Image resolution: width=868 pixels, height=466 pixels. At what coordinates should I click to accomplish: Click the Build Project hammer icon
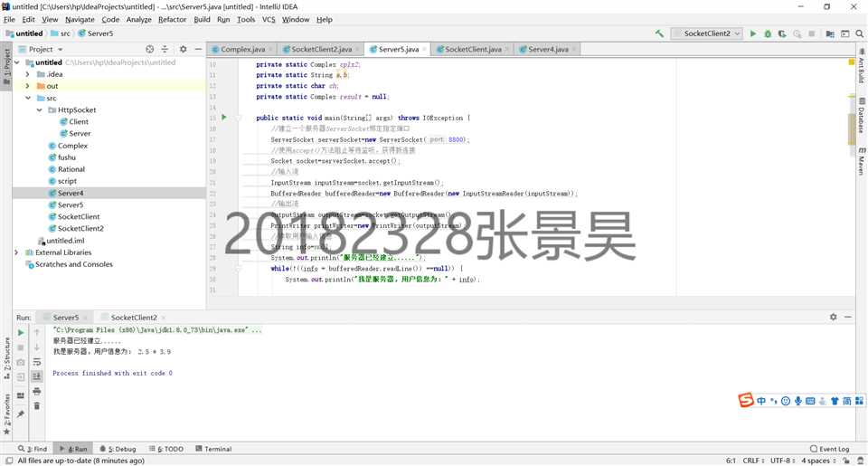tap(659, 33)
